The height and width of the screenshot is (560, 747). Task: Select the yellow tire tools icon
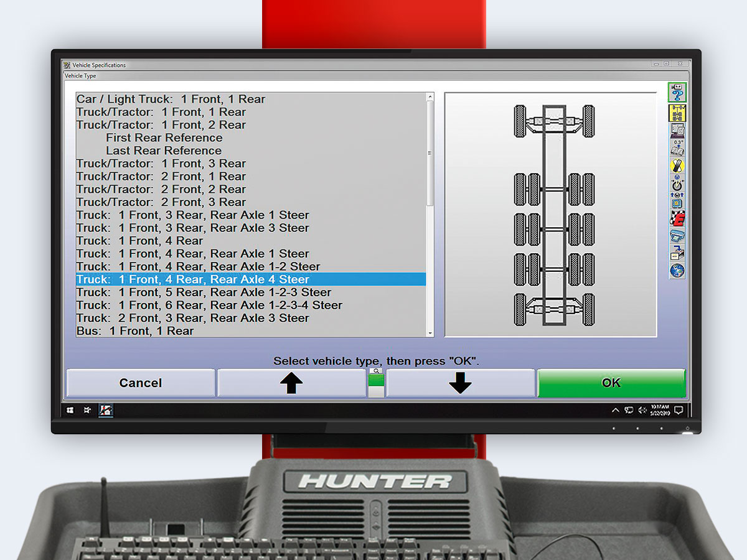point(677,166)
